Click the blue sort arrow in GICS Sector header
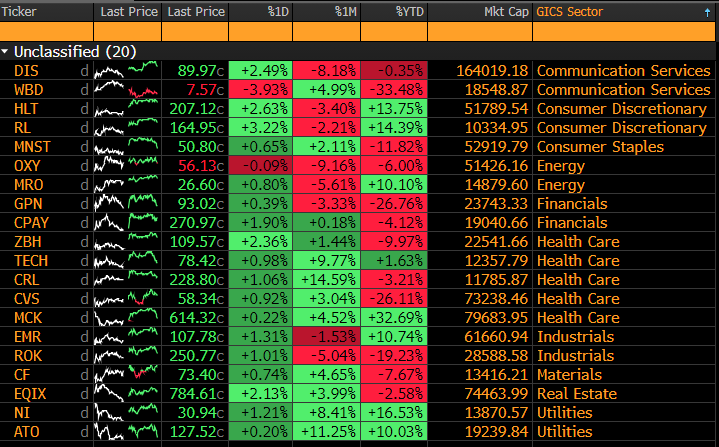Image resolution: width=719 pixels, height=447 pixels. pos(707,12)
